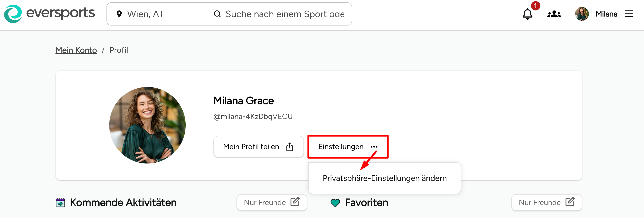Click the search magnifier icon

(x=217, y=14)
